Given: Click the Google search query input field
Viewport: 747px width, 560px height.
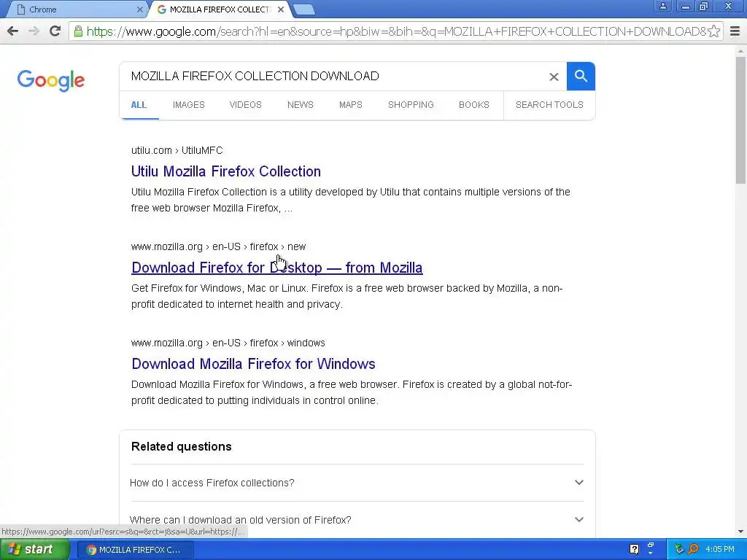Looking at the screenshot, I should (333, 76).
